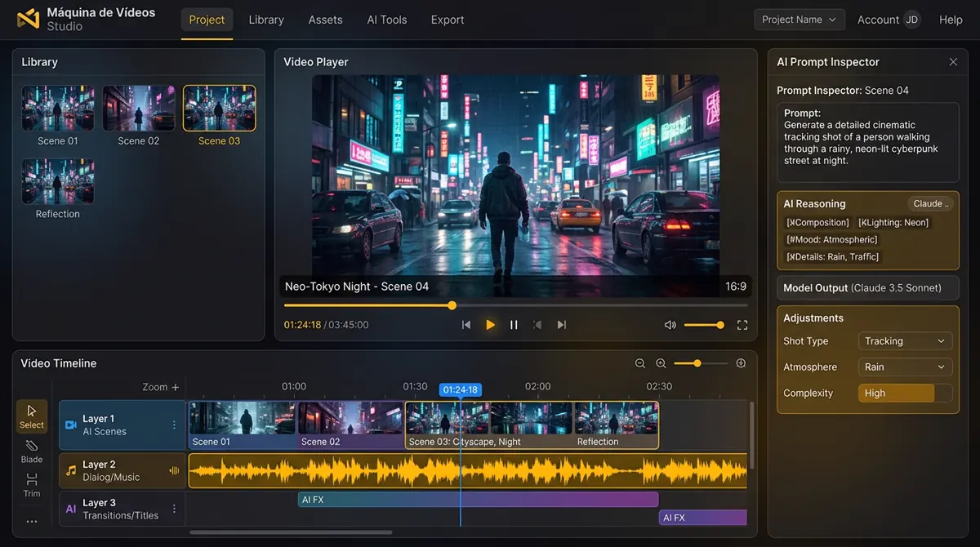Open Project Name dropdown
The width and height of the screenshot is (980, 547).
point(800,20)
